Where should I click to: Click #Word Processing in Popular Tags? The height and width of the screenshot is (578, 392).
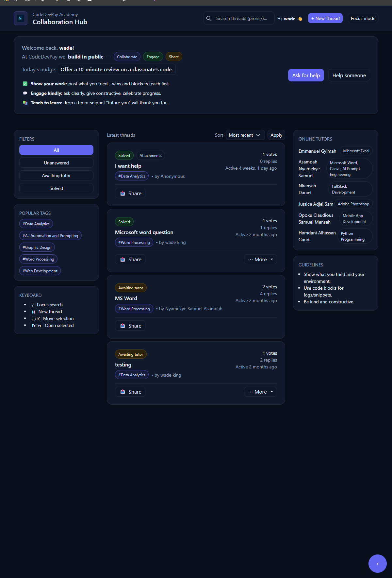coord(38,259)
